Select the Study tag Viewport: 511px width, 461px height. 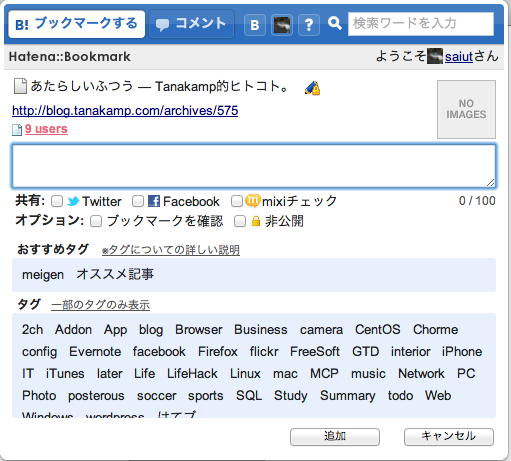291,396
